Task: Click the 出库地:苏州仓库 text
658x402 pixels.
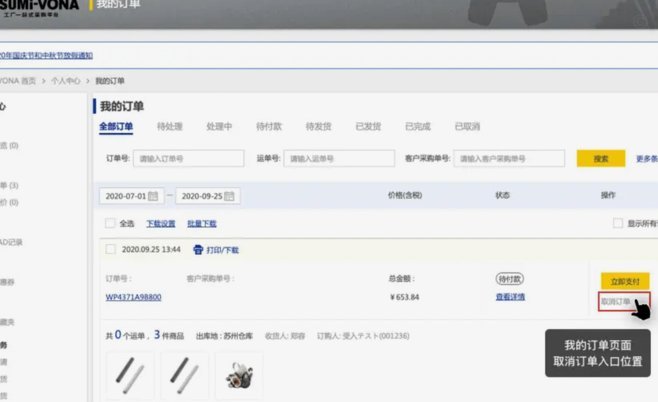Action: [225, 336]
